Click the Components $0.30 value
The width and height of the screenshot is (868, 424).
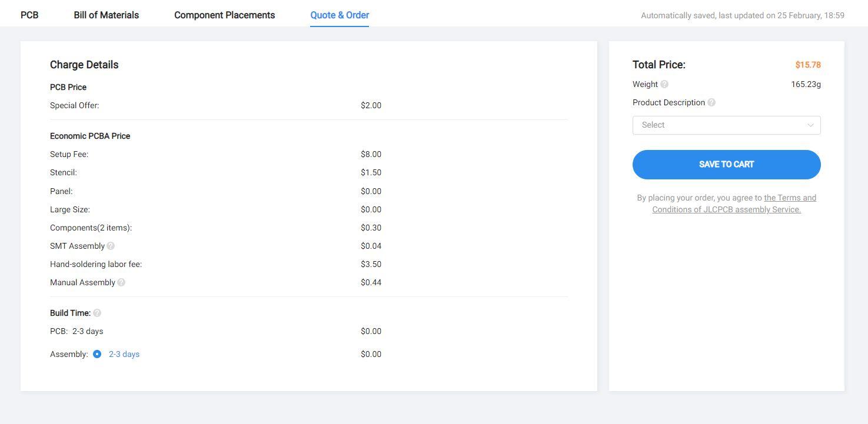click(371, 228)
